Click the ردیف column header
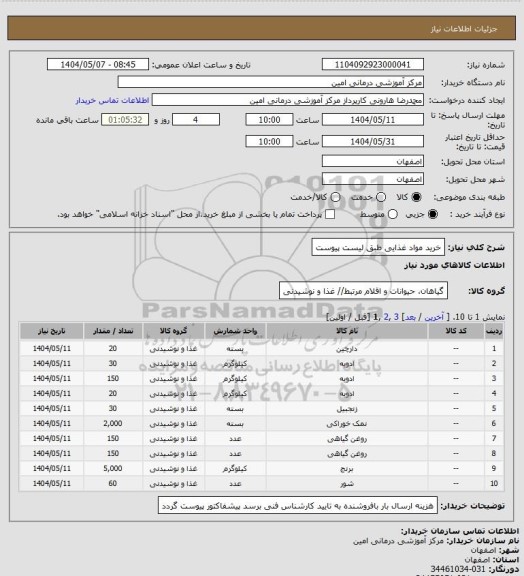Image resolution: width=524 pixels, height=576 pixels. 494,331
